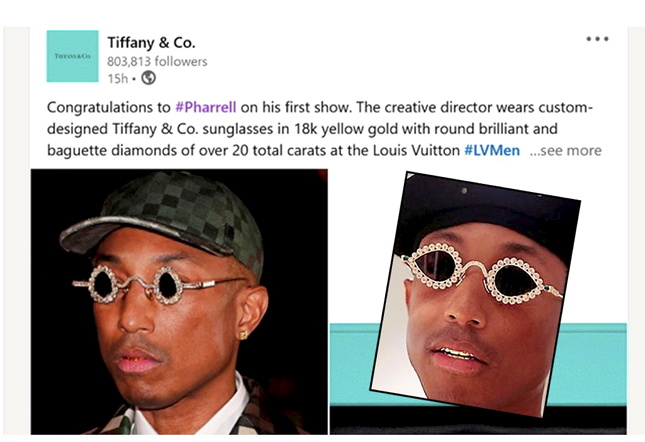Click the words Louis Vuitton in post text
The width and height of the screenshot is (645, 442).
(416, 150)
